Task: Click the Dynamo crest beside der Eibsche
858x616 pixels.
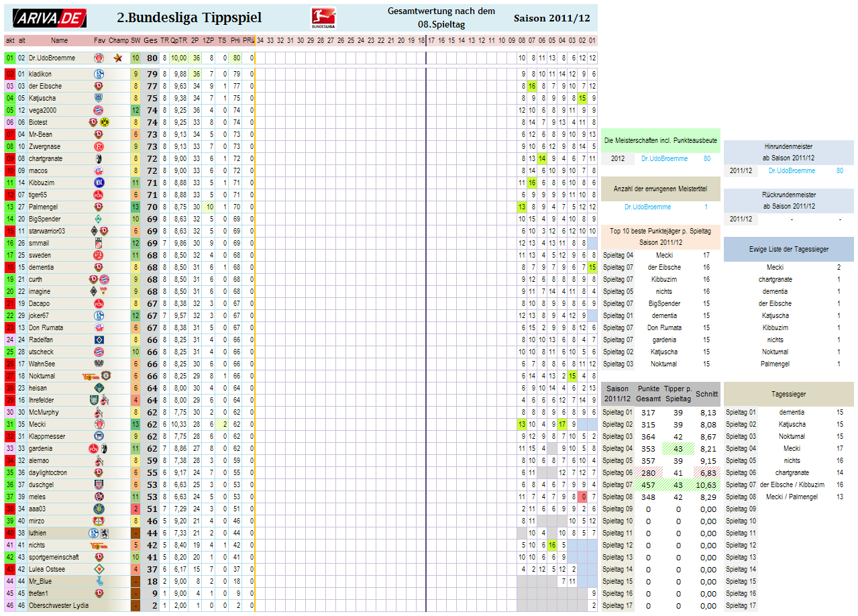Action: (x=99, y=87)
